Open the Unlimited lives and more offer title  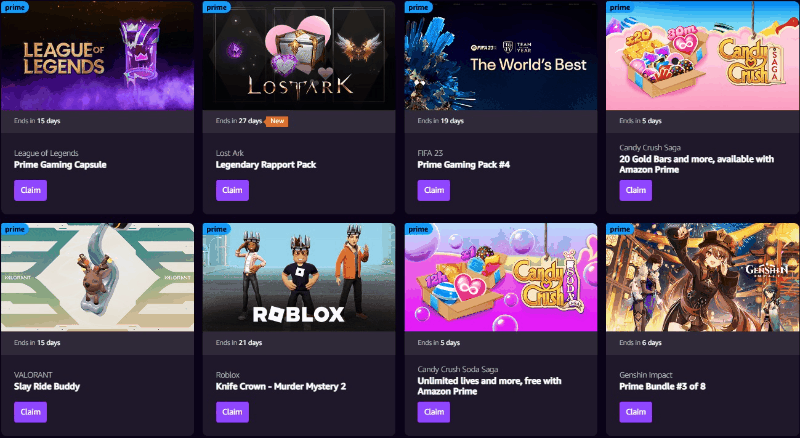pyautogui.click(x=489, y=386)
